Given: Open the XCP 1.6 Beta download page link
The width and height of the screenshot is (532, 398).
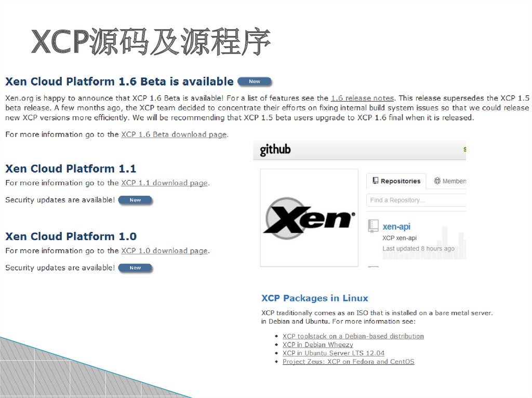Looking at the screenshot, I should tap(174, 134).
